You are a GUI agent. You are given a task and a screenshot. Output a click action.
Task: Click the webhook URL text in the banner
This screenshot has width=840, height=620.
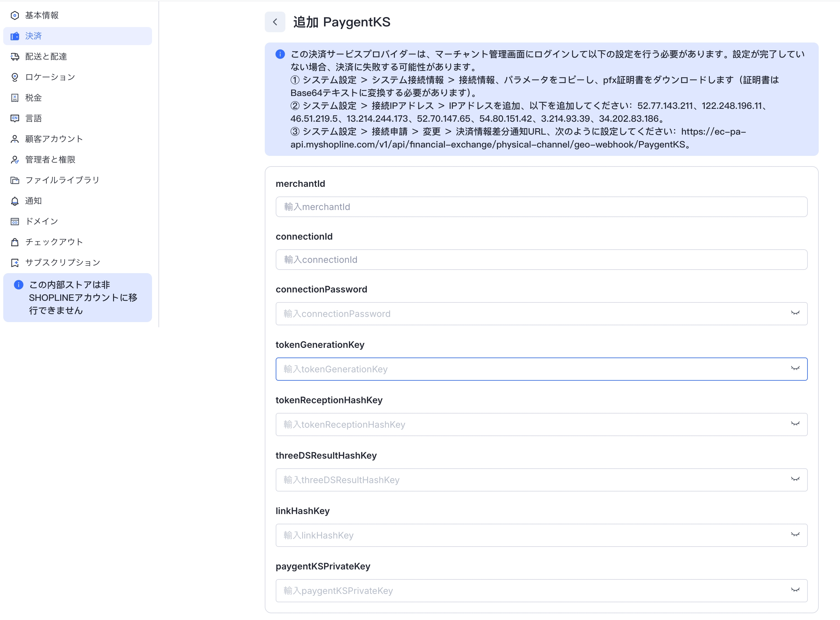tap(518, 138)
